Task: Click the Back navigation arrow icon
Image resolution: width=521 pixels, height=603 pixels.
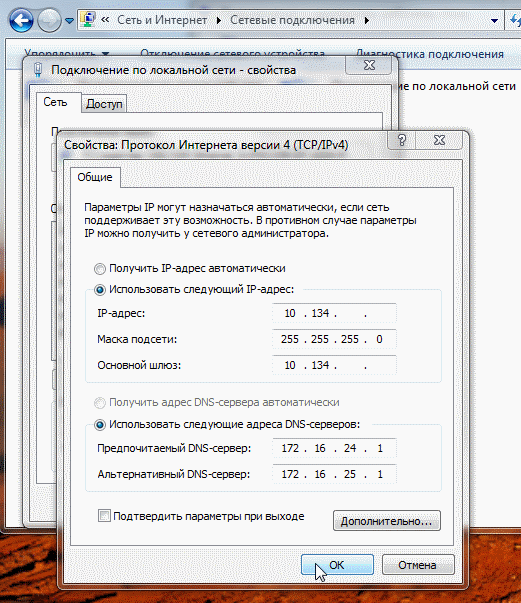Action: click(x=21, y=20)
